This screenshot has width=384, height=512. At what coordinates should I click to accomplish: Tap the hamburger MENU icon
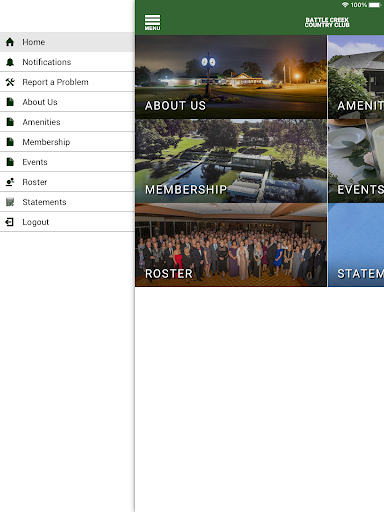(152, 22)
